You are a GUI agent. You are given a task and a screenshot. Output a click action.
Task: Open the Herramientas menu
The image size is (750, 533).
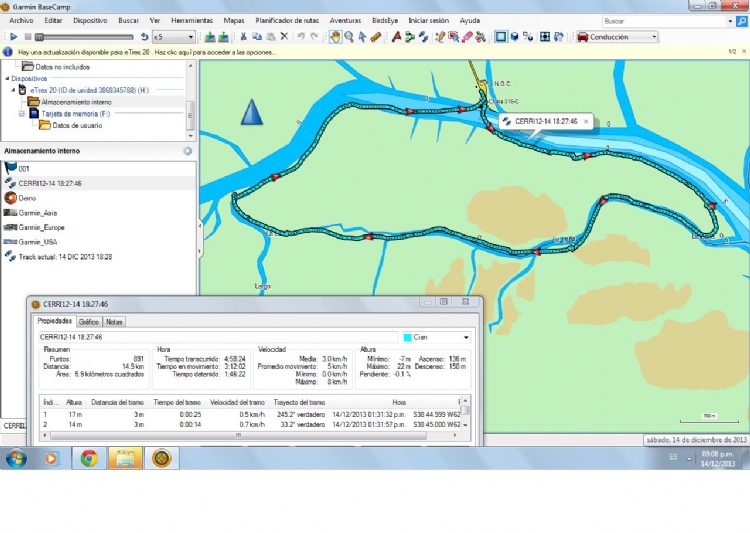(x=192, y=21)
